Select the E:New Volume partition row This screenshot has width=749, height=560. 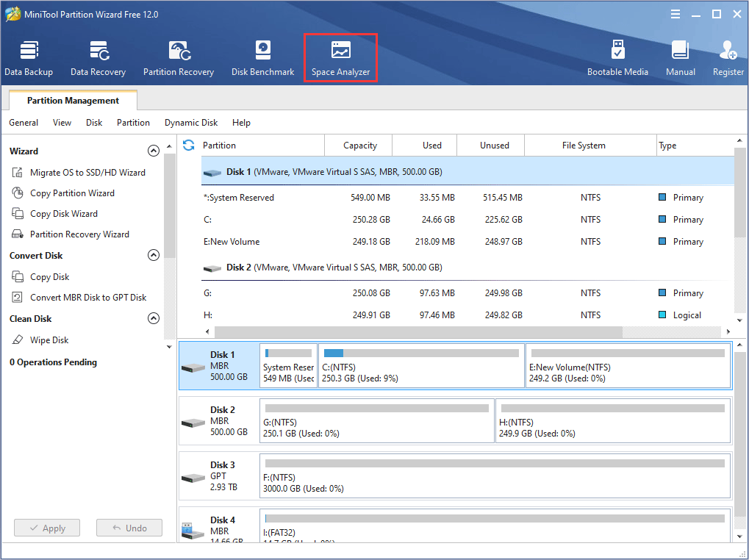click(467, 242)
